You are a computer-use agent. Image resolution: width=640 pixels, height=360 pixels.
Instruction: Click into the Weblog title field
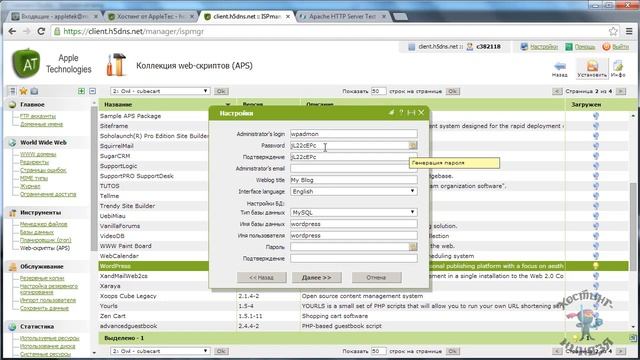coord(354,180)
